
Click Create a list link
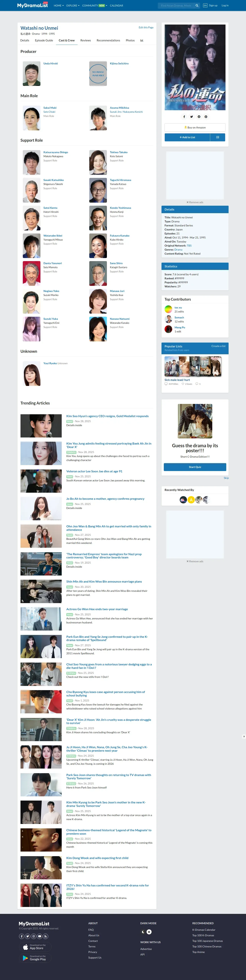pyautogui.click(x=218, y=346)
